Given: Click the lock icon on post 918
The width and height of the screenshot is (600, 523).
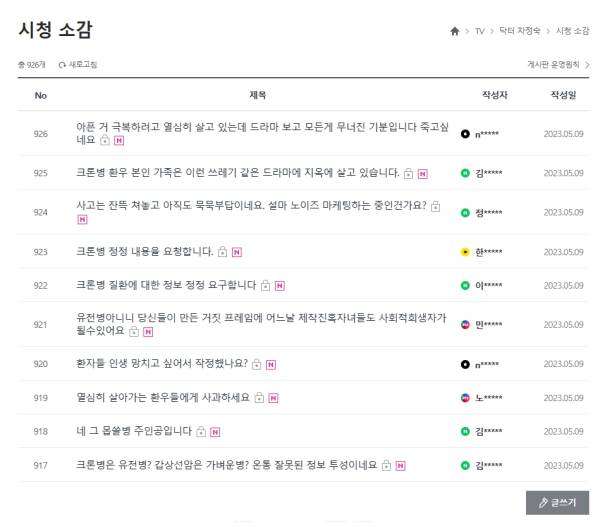Looking at the screenshot, I should [x=201, y=432].
